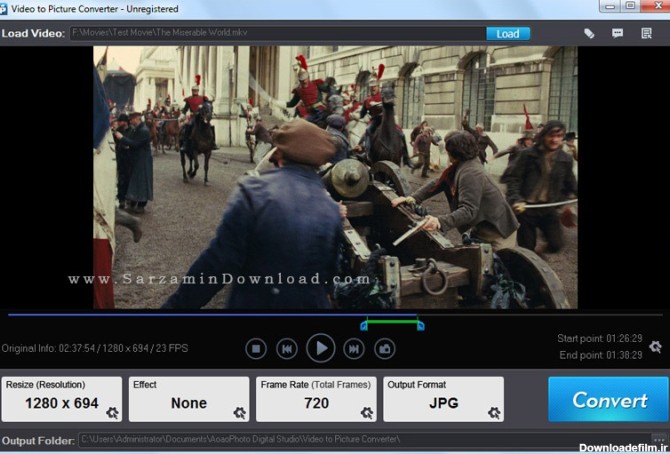Open the start and end point settings gear
Viewport: 670px width, 454px height.
655,346
